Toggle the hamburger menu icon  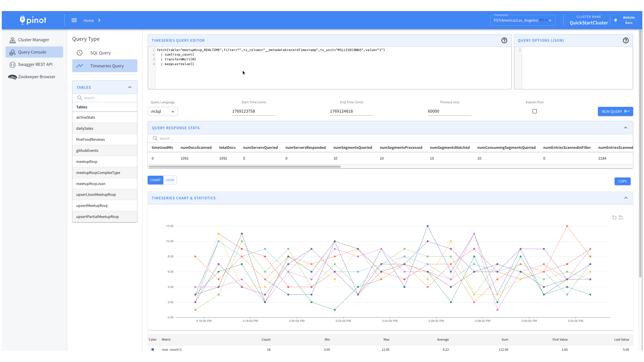point(74,20)
